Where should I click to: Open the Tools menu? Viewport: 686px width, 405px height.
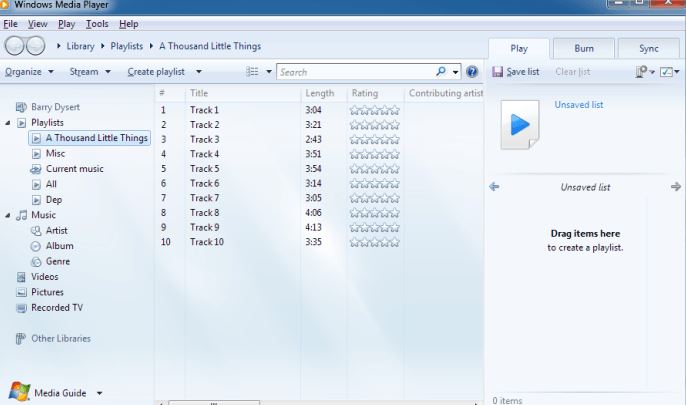pyautogui.click(x=97, y=24)
